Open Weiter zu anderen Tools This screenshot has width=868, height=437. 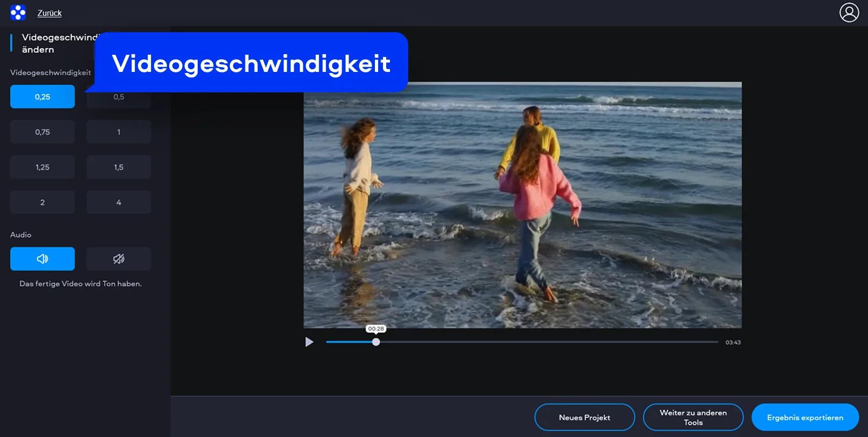(693, 417)
